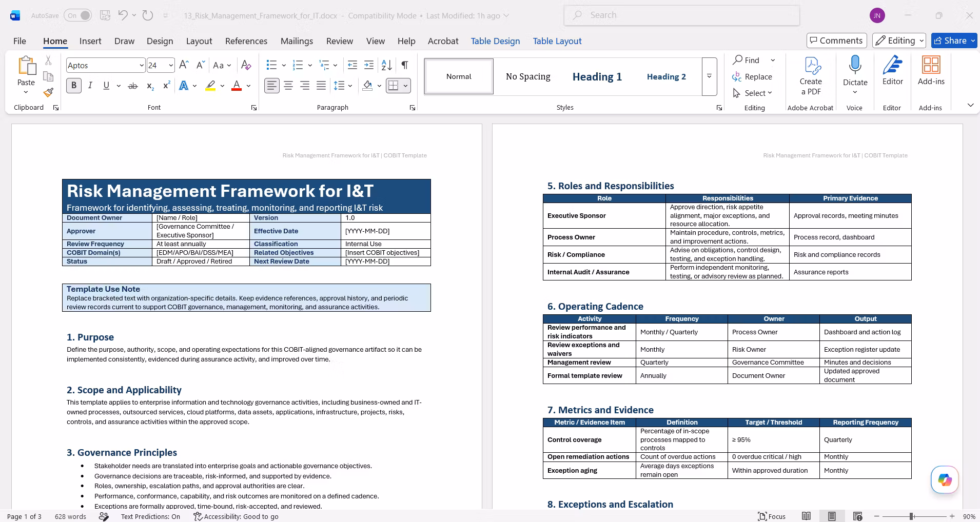Image resolution: width=980 pixels, height=522 pixels.
Task: Click the Copy icon in Clipboard
Action: [48, 76]
